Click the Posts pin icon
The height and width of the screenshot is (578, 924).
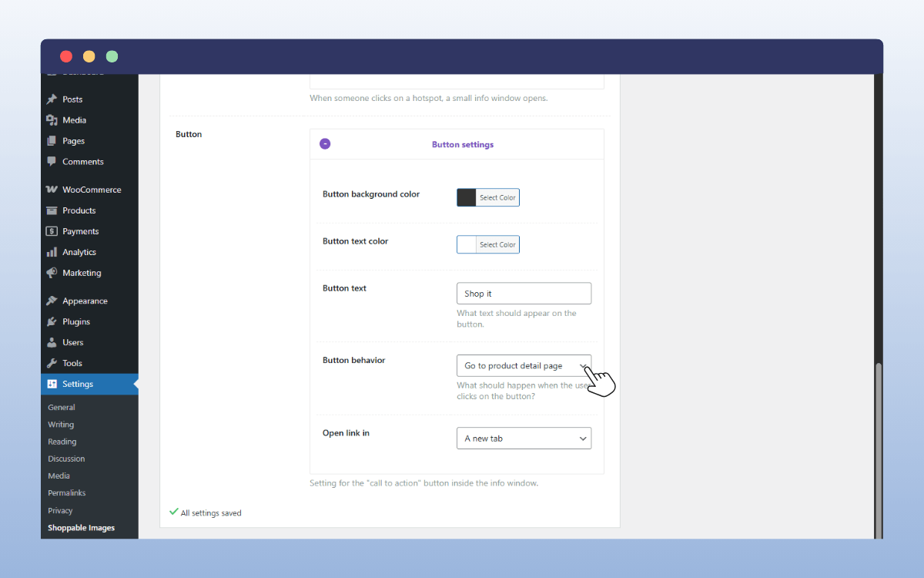pos(52,99)
